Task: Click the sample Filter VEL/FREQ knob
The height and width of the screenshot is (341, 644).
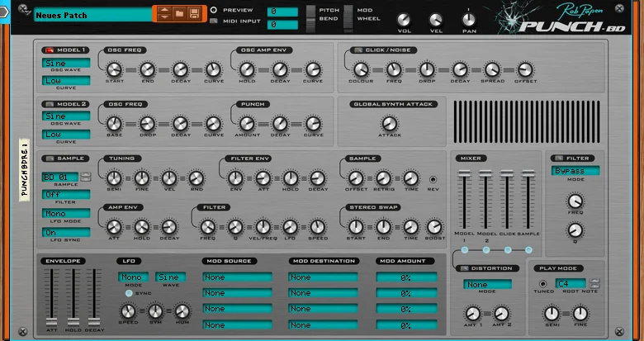Action: (263, 227)
